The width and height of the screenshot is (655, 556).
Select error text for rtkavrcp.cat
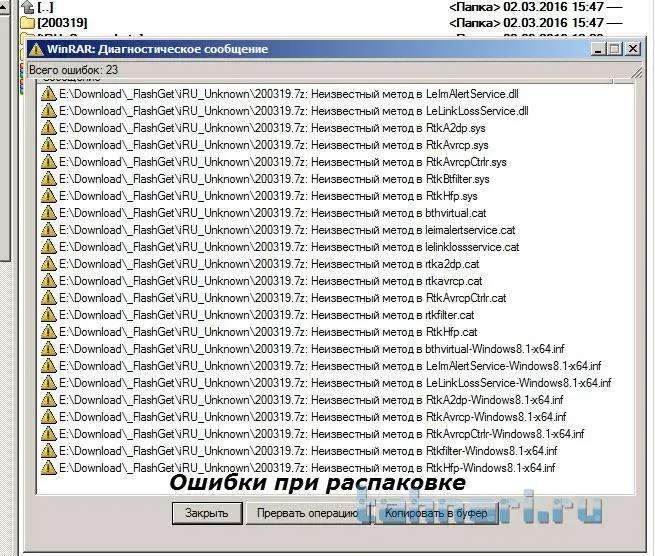[x=271, y=281]
